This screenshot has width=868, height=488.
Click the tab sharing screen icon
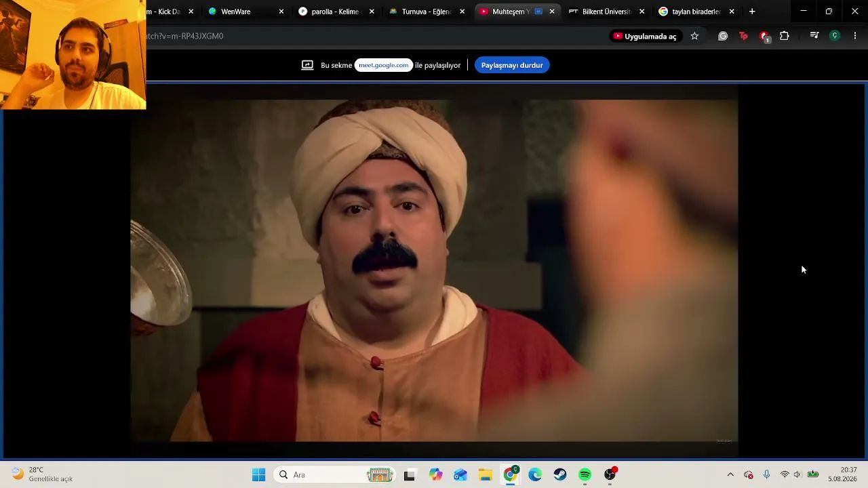(307, 65)
